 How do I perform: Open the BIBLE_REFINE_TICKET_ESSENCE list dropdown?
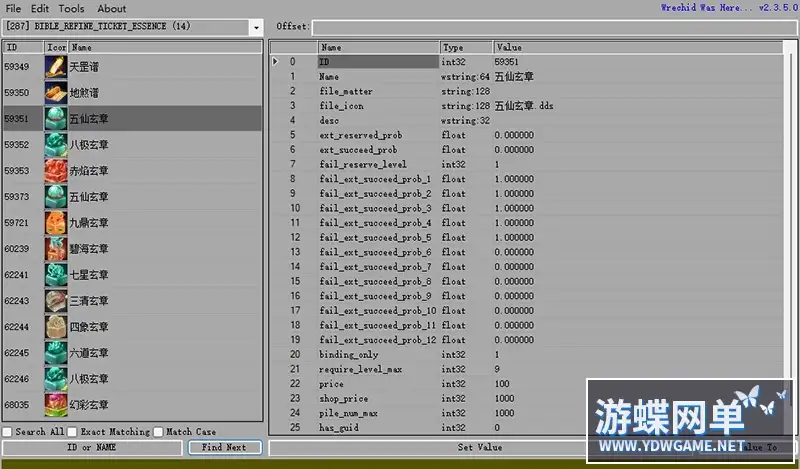coord(256,27)
